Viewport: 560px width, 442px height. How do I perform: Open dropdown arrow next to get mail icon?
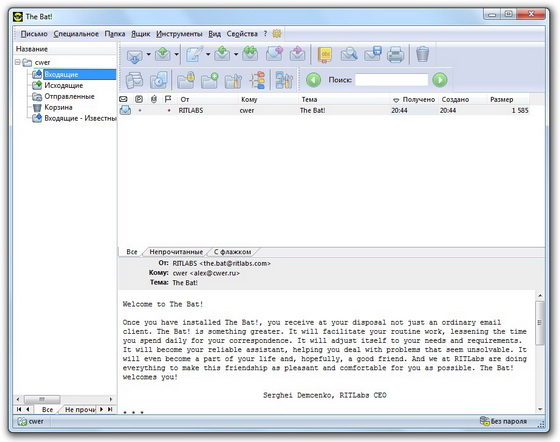pyautogui.click(x=148, y=55)
